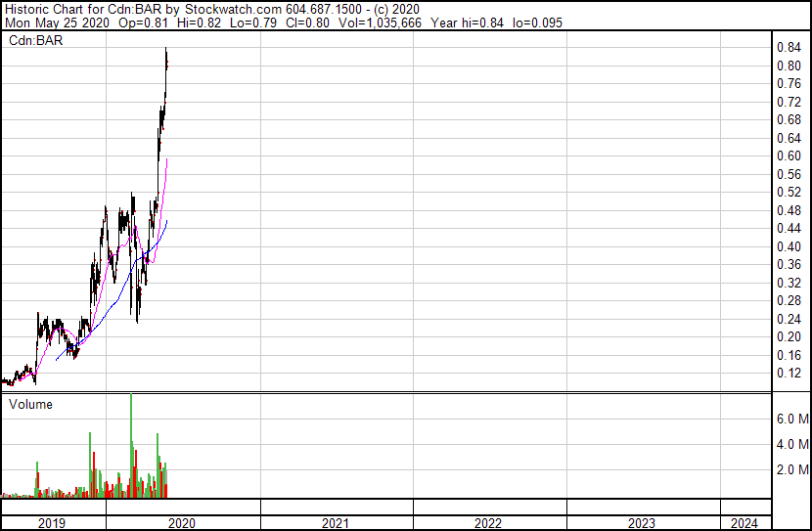812x531 pixels.
Task: Select the 2020 year marker
Action: coord(182,523)
